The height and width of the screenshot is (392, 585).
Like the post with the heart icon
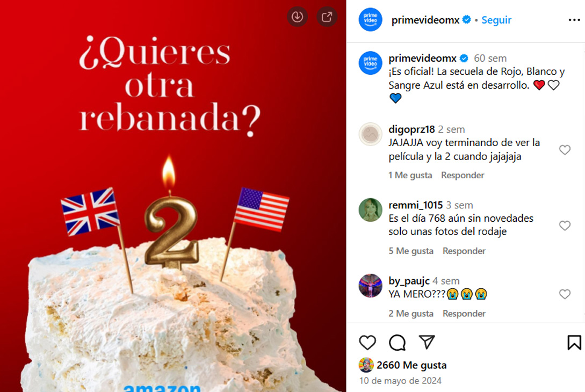pos(367,343)
